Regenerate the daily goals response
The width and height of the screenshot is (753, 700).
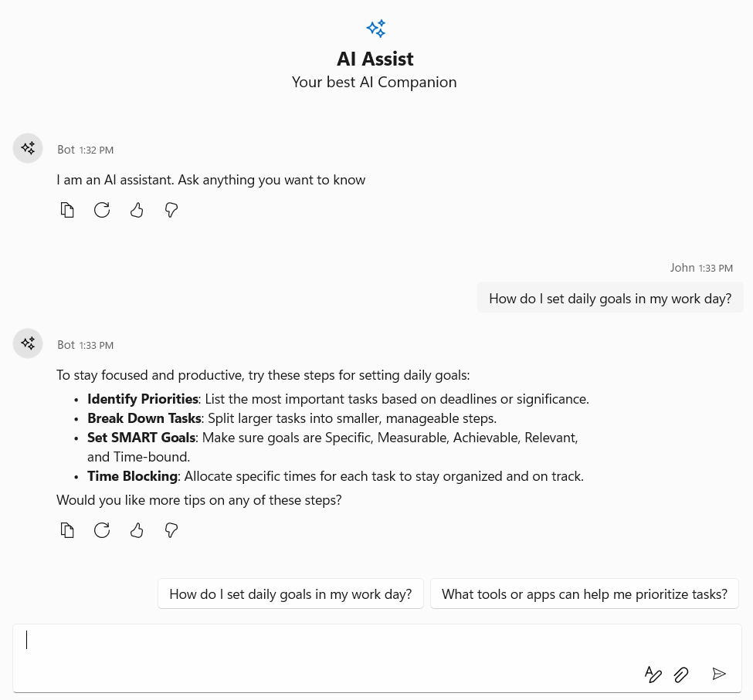[102, 530]
